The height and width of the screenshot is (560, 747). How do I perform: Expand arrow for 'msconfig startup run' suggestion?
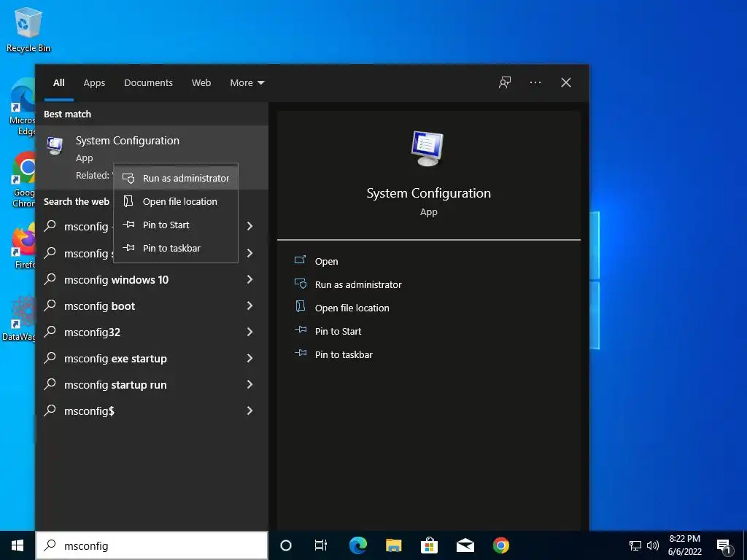pos(249,384)
